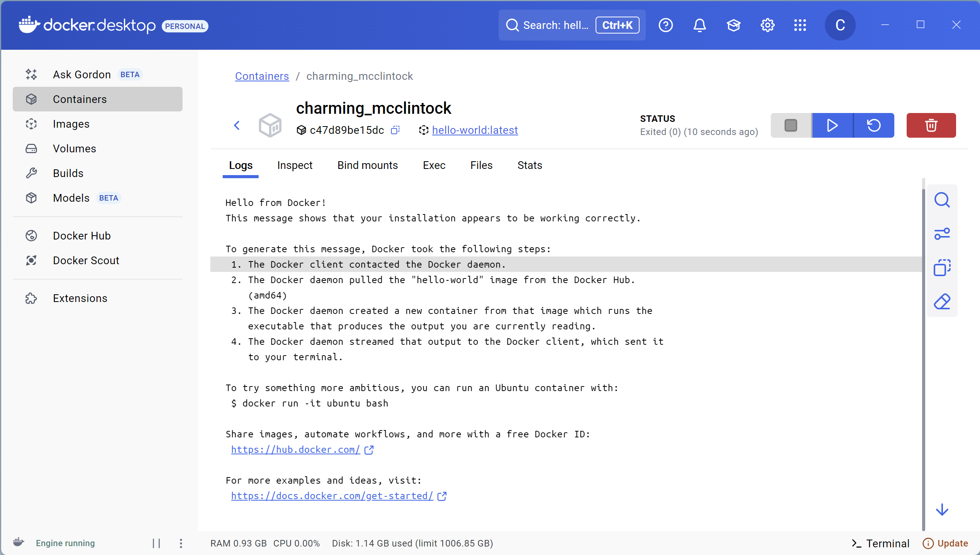Pause the Docker engine
This screenshot has width=980, height=555.
pyautogui.click(x=156, y=543)
